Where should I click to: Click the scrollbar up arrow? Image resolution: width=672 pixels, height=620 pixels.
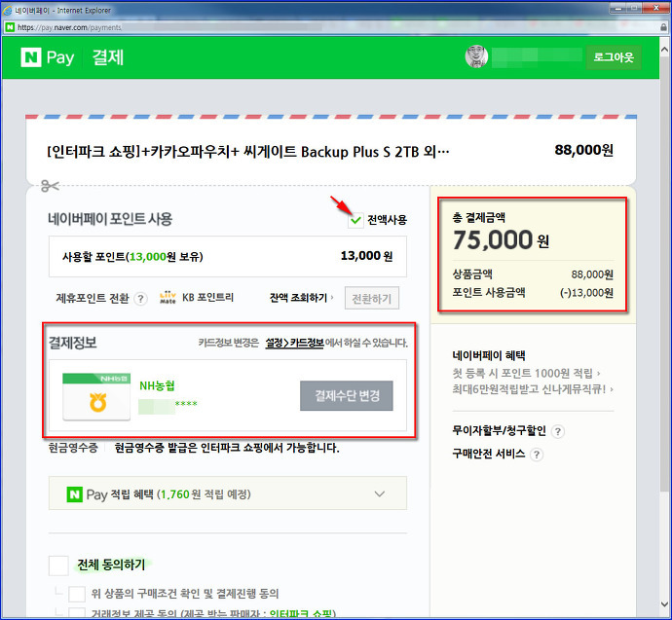pyautogui.click(x=664, y=50)
